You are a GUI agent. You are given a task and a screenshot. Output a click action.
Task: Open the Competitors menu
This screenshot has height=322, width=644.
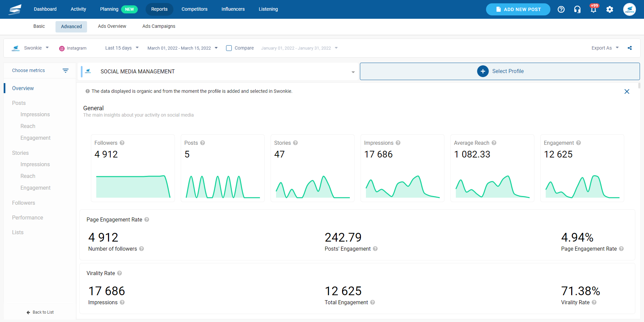click(195, 9)
